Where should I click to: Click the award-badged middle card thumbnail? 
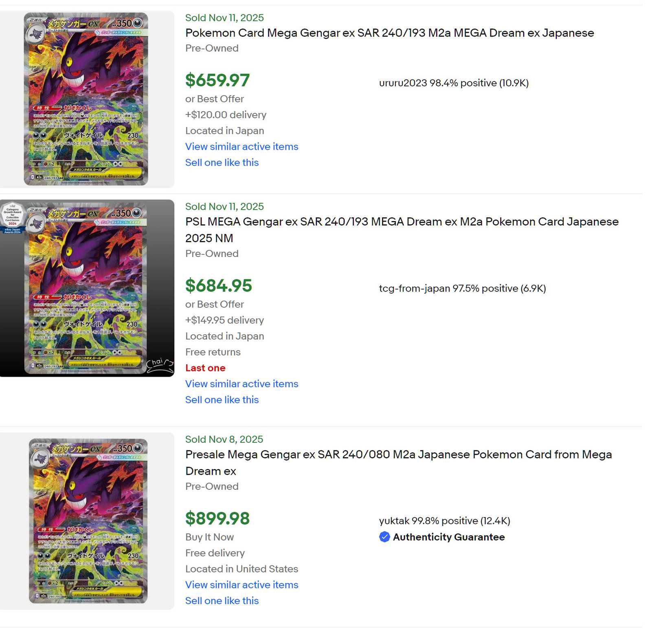(x=87, y=288)
